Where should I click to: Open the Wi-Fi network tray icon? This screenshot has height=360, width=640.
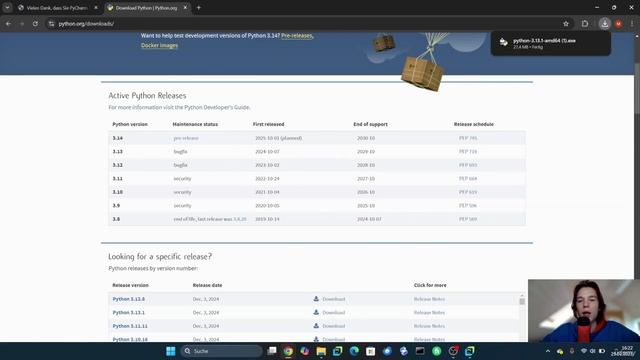[x=584, y=351]
